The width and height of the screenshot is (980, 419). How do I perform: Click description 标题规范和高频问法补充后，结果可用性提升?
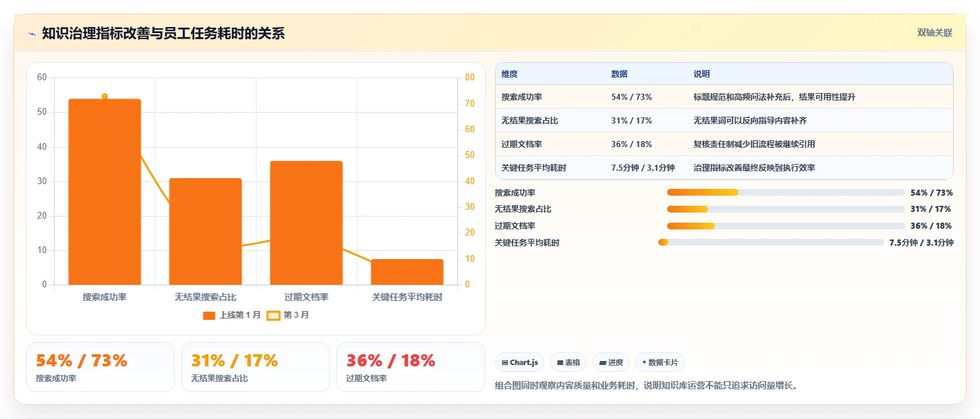click(x=774, y=97)
